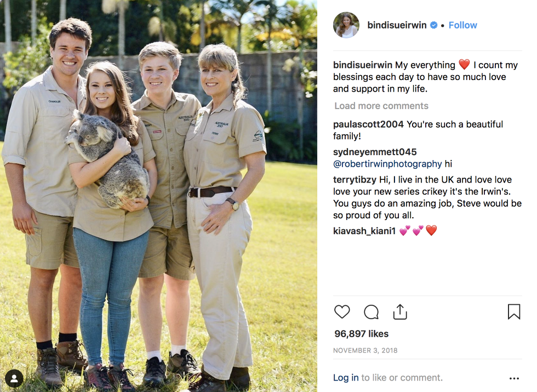Share the post with the upload arrow icon
Image resolution: width=537 pixels, height=392 pixels.
coord(400,312)
